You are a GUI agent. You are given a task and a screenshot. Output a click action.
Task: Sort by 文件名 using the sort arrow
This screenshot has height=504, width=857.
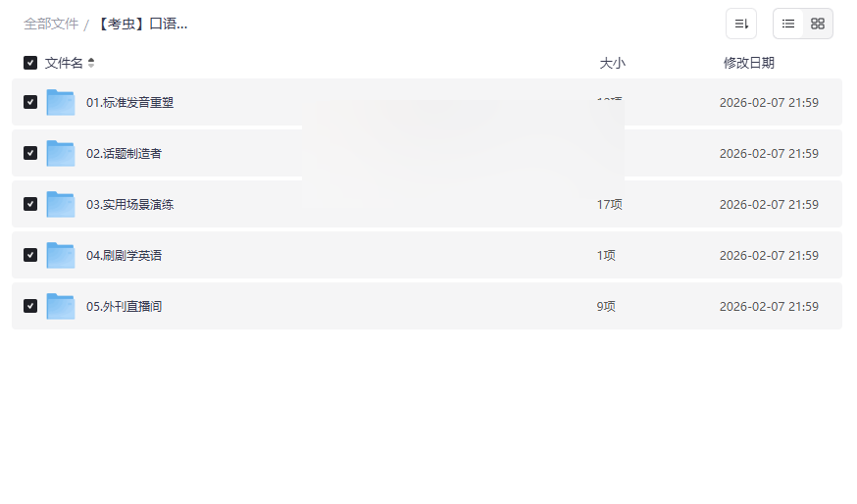tap(91, 63)
